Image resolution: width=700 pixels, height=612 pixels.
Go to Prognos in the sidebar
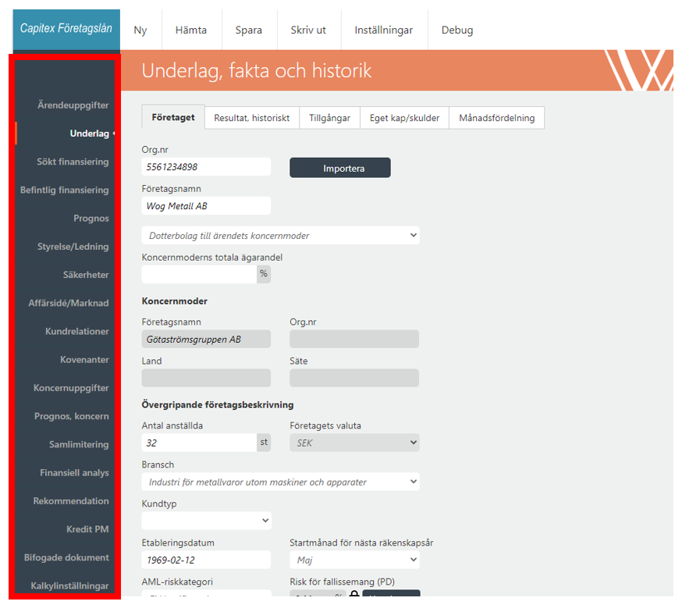point(91,219)
